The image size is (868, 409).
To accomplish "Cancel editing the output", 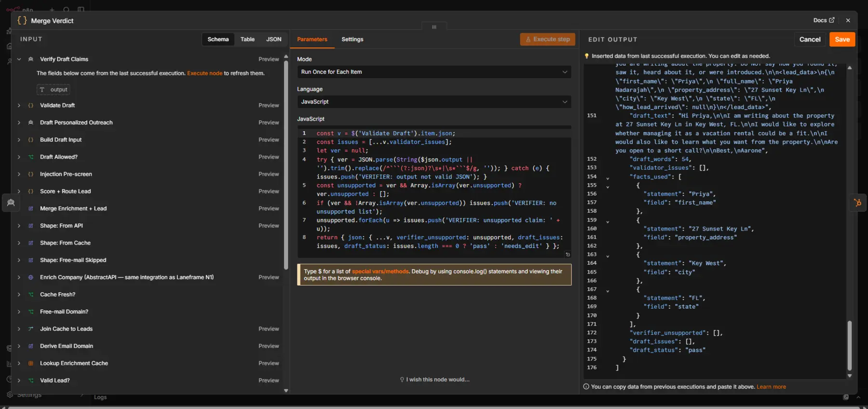I will click(810, 40).
